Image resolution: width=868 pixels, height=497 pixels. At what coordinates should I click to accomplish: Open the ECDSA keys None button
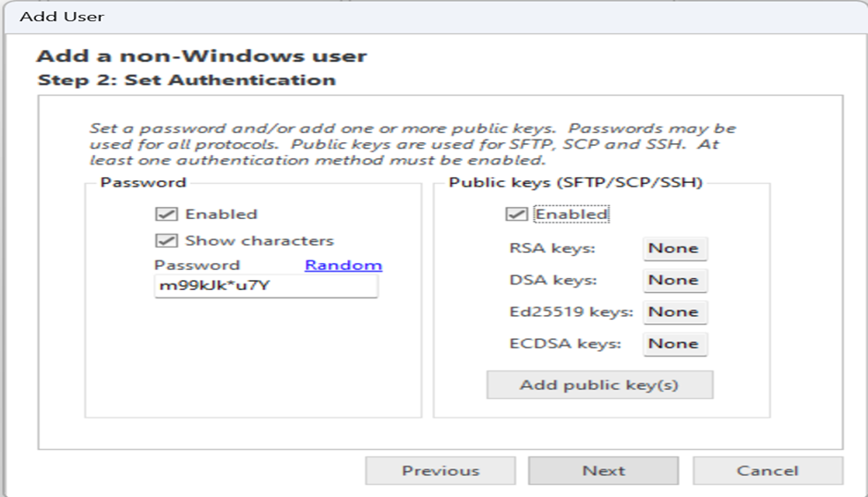[674, 344]
